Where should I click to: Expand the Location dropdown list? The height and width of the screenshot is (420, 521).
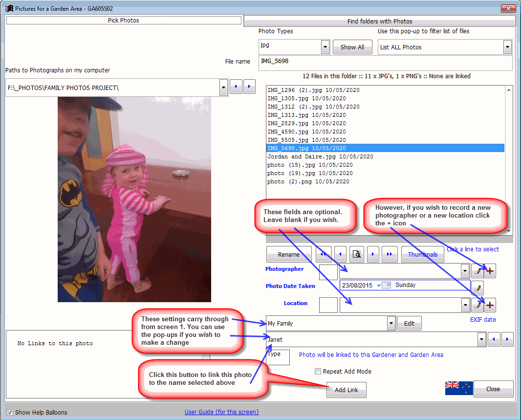click(x=465, y=306)
